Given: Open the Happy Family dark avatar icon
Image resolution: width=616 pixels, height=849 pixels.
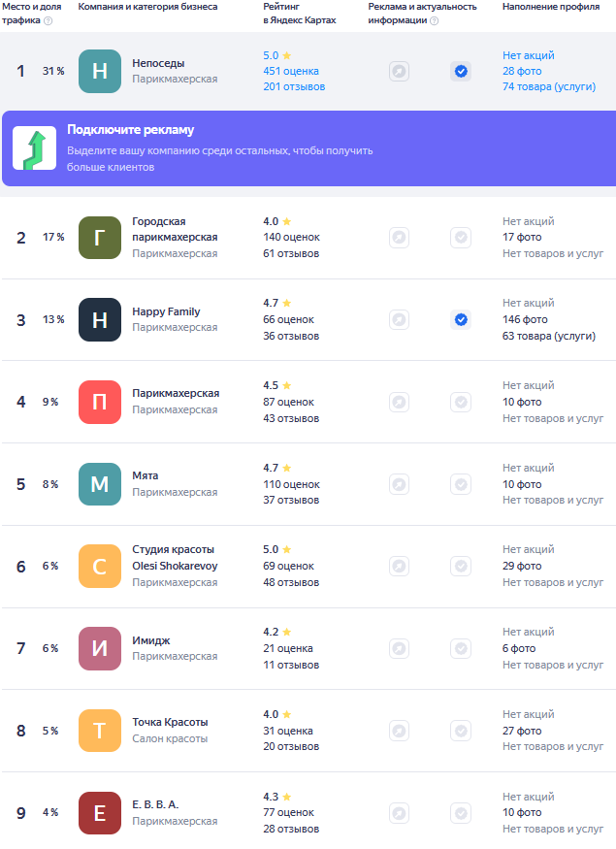Looking at the screenshot, I should 100,319.
